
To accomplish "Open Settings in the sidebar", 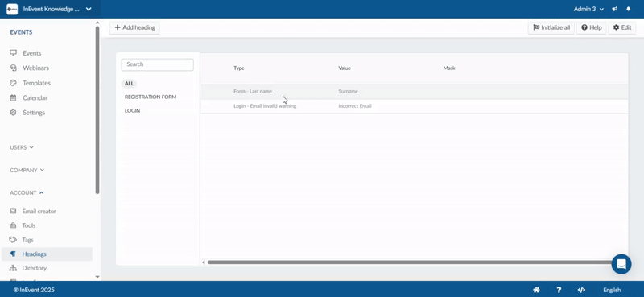I will 34,113.
